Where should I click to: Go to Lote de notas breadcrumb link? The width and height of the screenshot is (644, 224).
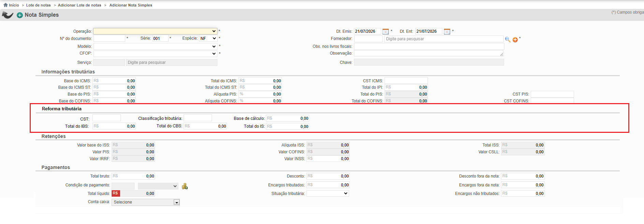click(38, 5)
